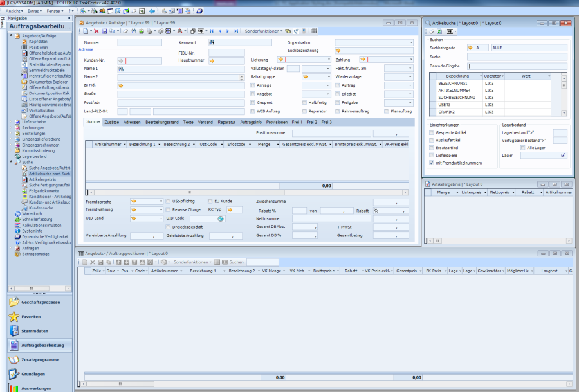Viewport: 579px width, 392px height.
Task: Switch to the Versand tab
Action: (205, 122)
